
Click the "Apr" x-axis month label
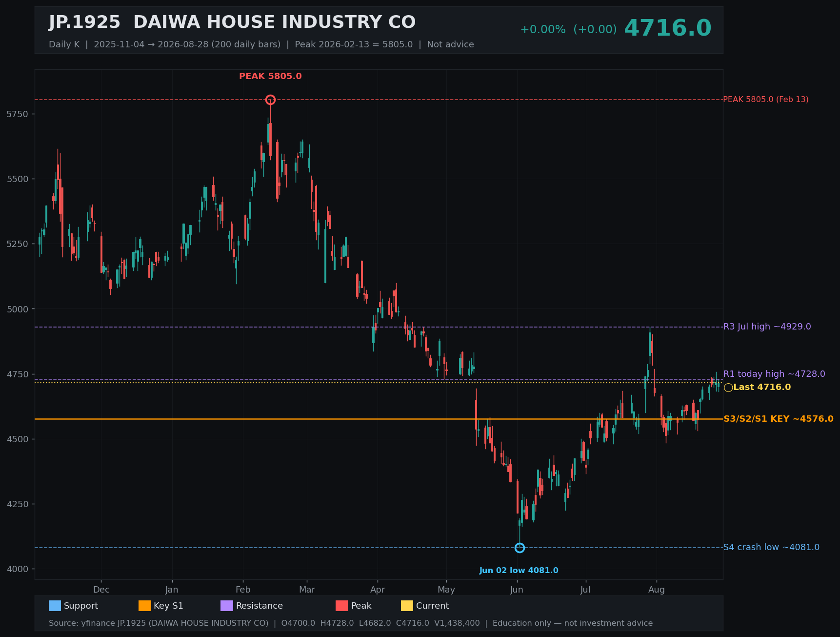coord(378,590)
